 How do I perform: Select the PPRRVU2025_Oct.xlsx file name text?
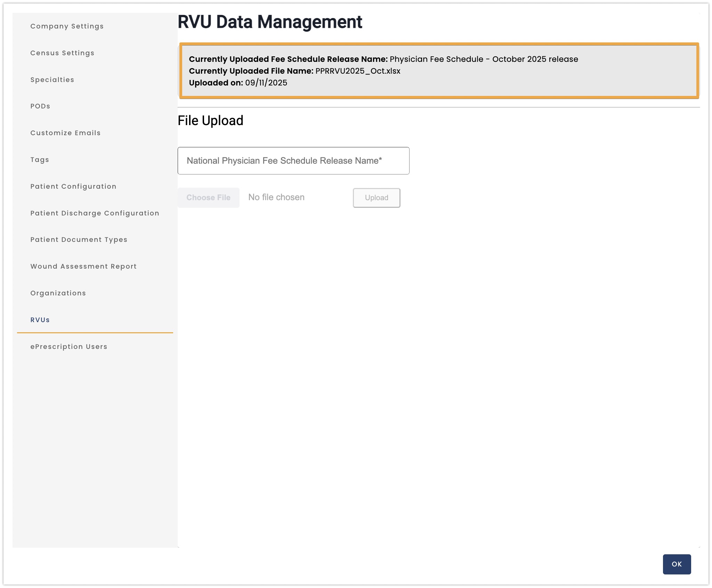[357, 71]
